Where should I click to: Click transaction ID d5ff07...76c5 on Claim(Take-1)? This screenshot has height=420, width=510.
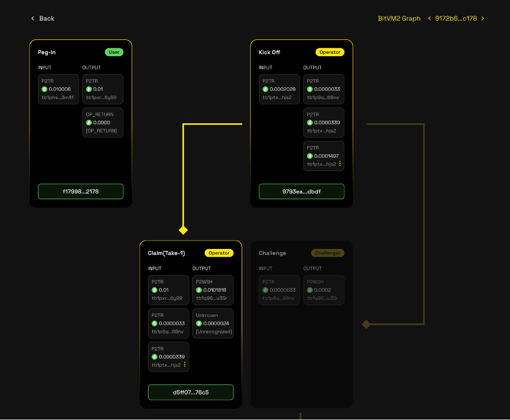click(190, 392)
